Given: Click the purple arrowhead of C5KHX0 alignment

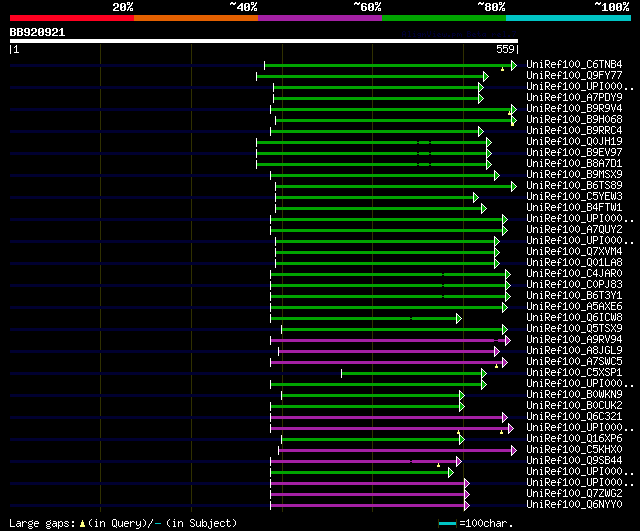Looking at the screenshot, I should coord(514,451).
